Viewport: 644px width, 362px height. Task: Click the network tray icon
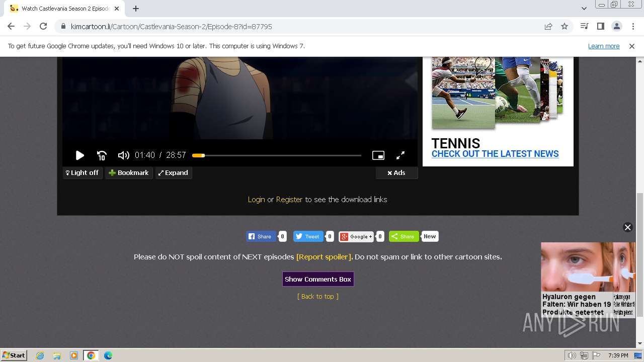click(x=584, y=355)
